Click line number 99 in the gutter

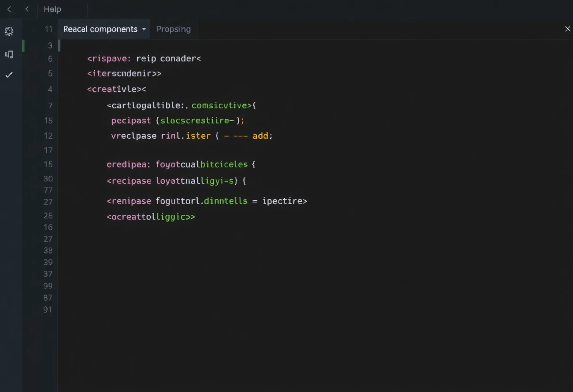48,286
